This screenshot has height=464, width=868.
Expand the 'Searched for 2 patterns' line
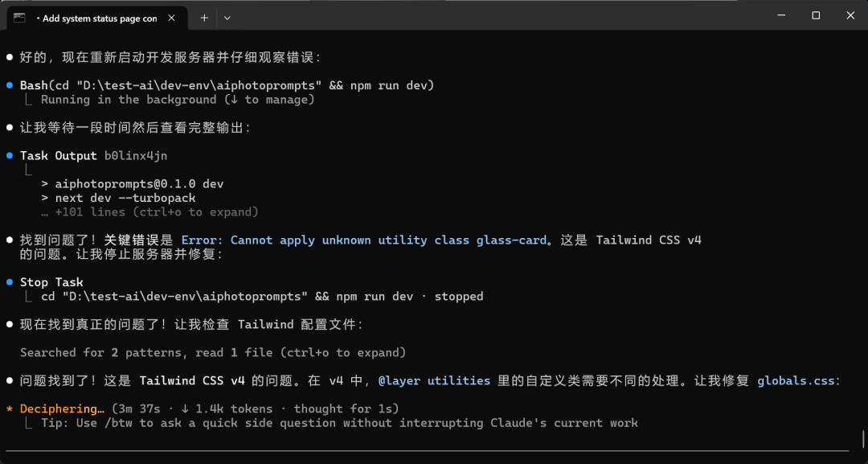(x=213, y=352)
